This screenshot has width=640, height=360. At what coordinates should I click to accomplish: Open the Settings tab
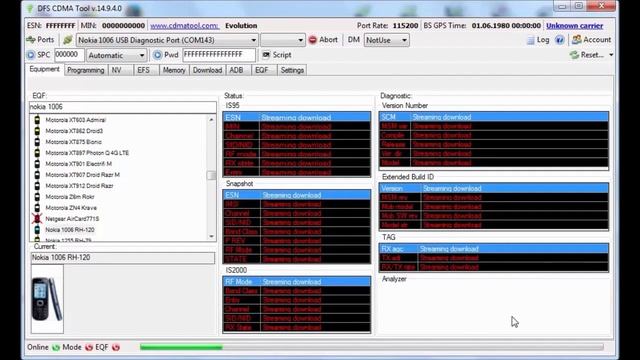point(292,70)
